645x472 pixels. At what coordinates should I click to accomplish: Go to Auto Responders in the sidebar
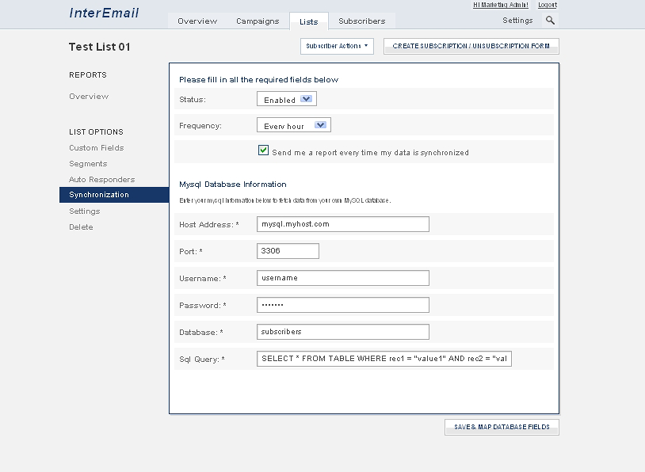point(100,179)
